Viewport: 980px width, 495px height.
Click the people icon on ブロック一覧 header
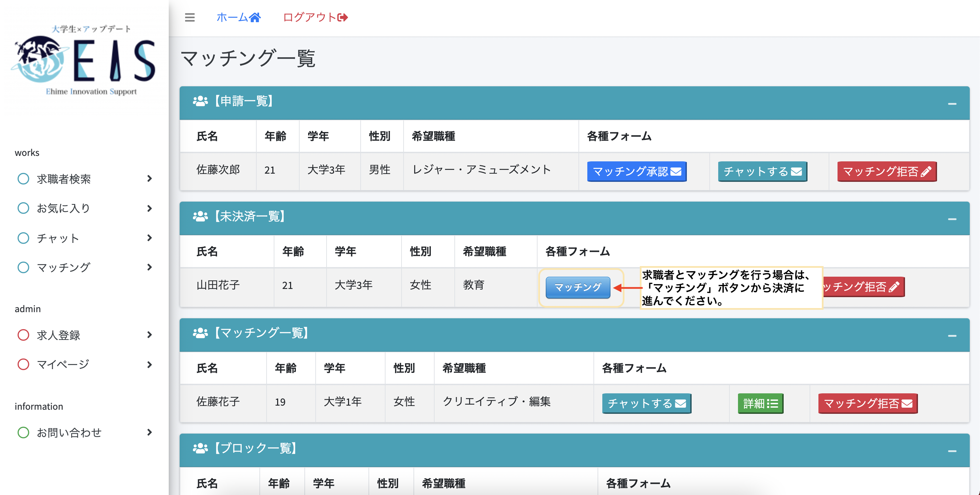click(x=200, y=448)
